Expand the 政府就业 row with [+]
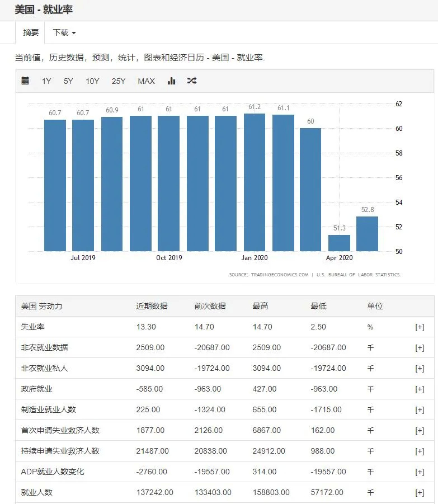The width and height of the screenshot is (438, 504). (x=420, y=389)
